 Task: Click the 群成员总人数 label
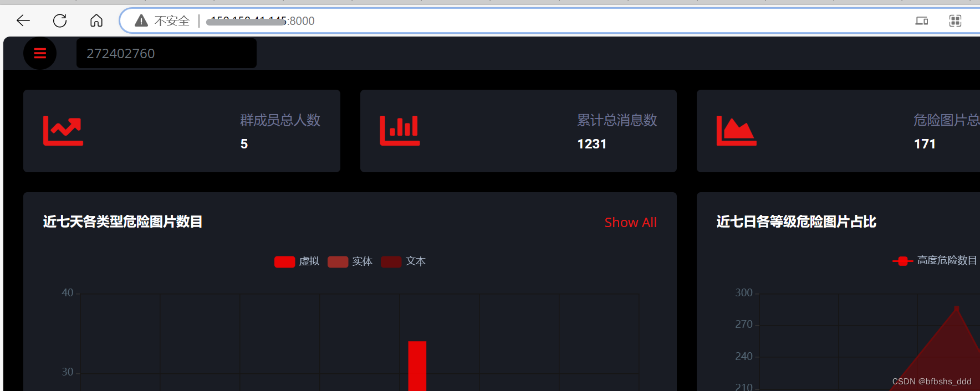tap(280, 120)
